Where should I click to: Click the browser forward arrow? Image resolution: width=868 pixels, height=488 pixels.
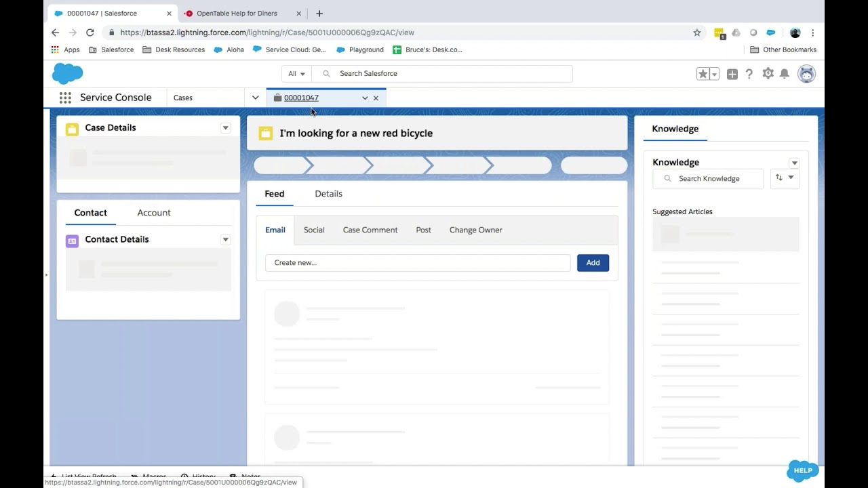(x=73, y=33)
